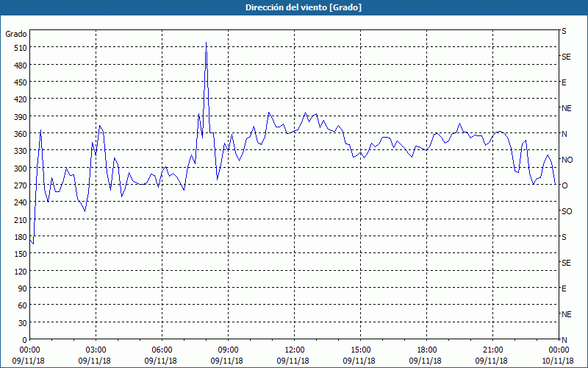Pick the 12:00 09/11/18 time label
The height and width of the screenshot is (368, 588).
(x=293, y=355)
